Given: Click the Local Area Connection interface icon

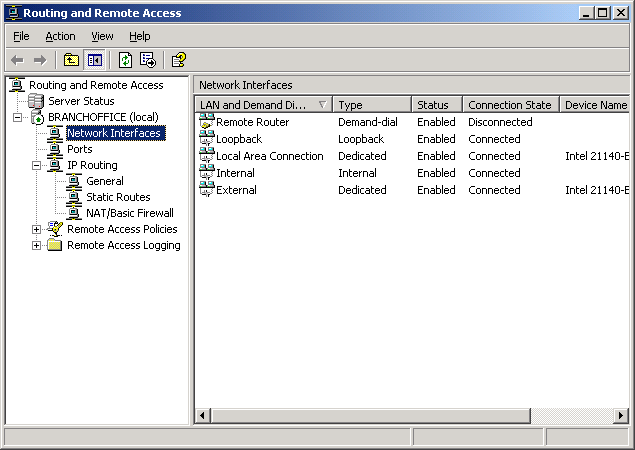Looking at the screenshot, I should click(x=207, y=156).
